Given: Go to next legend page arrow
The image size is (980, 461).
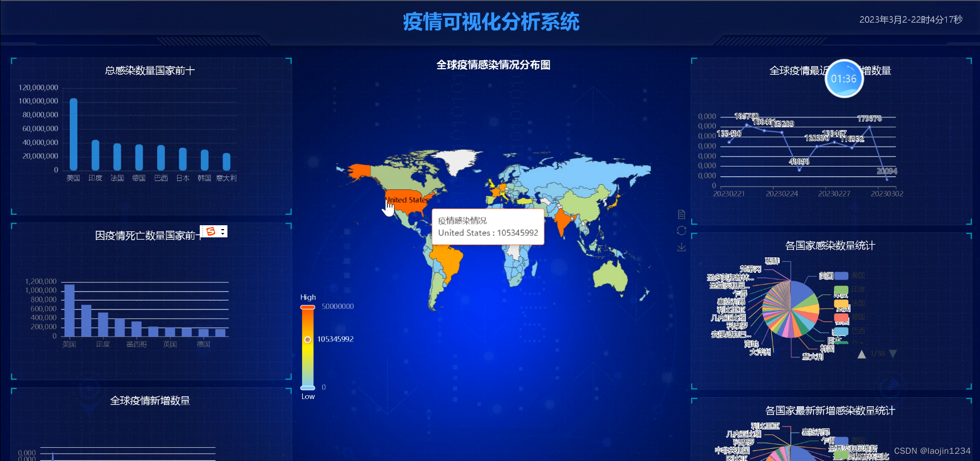Looking at the screenshot, I should point(893,354).
